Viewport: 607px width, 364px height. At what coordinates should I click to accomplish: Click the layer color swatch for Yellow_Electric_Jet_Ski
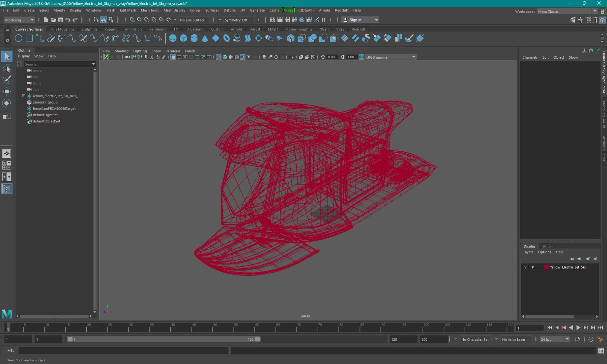click(546, 267)
